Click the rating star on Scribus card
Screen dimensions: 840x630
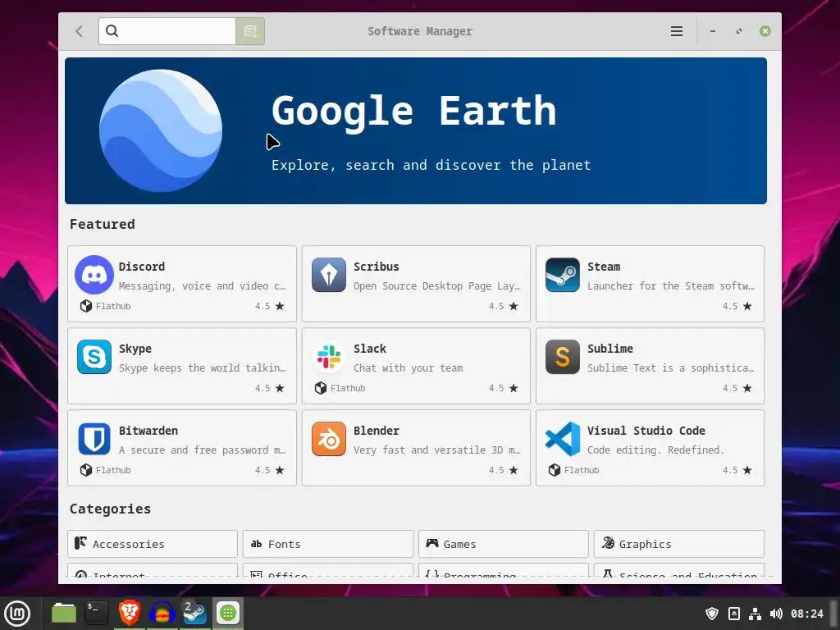(x=514, y=307)
